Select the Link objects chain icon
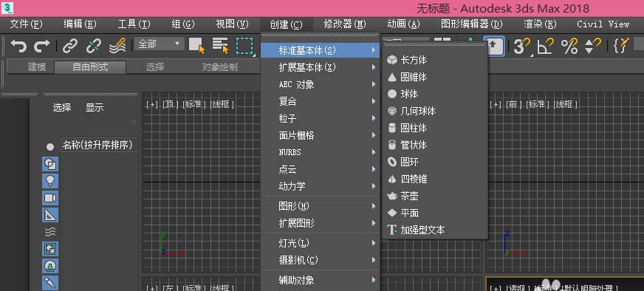 coord(70,46)
